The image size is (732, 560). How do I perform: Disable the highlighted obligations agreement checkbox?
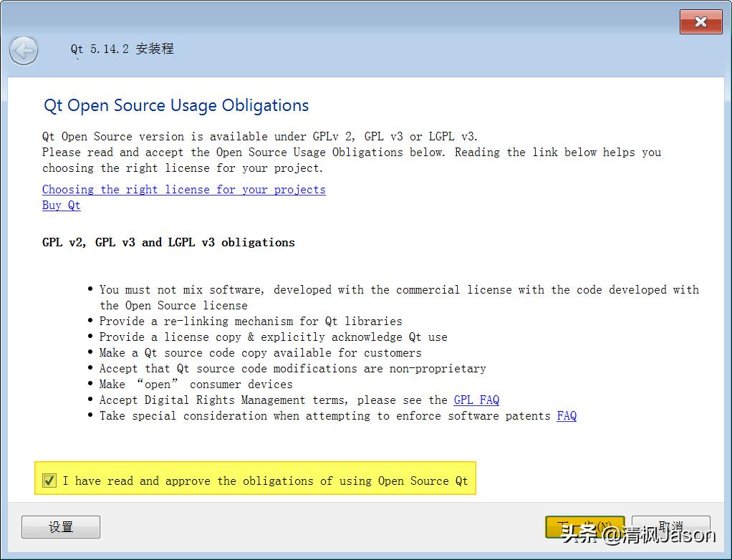tap(49, 480)
